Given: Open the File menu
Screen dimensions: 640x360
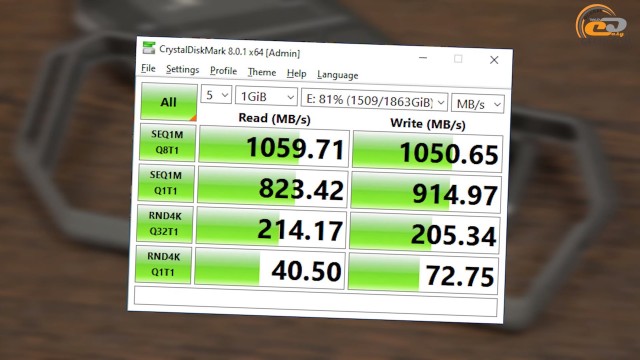Looking at the screenshot, I should pos(148,68).
